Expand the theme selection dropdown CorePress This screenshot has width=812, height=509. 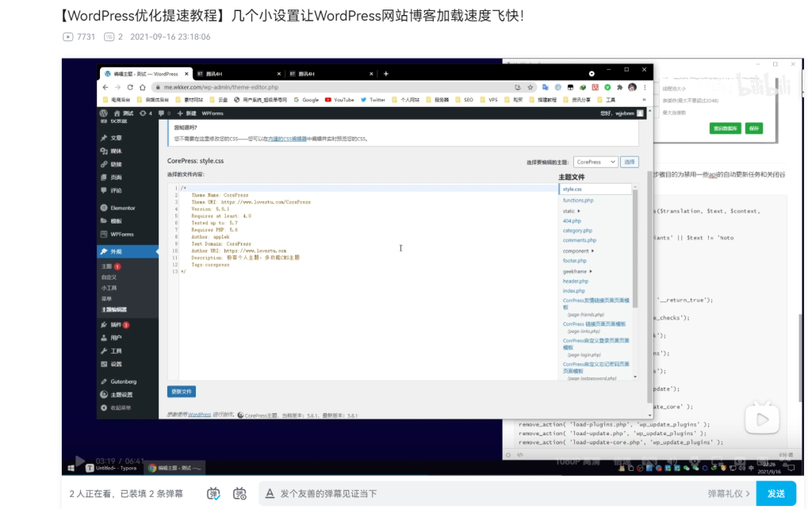pos(596,162)
